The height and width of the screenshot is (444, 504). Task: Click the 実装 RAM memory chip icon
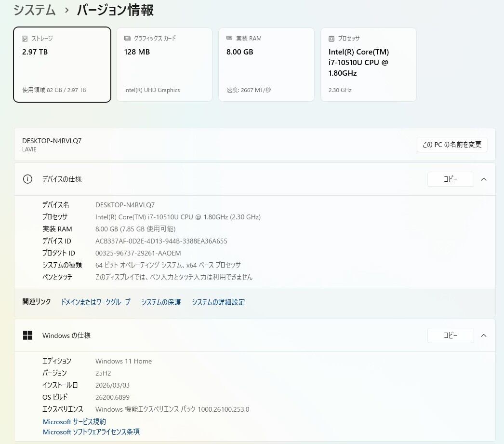229,39
